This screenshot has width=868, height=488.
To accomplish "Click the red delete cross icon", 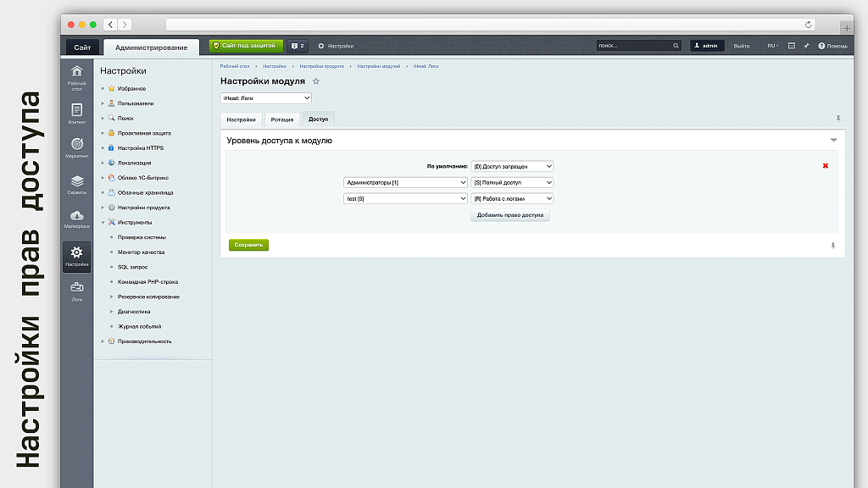I will pyautogui.click(x=825, y=166).
